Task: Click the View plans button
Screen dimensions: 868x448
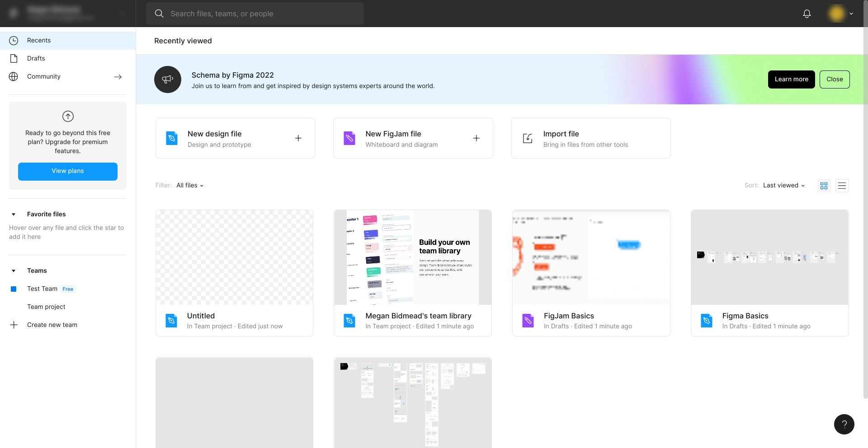Action: tap(68, 171)
